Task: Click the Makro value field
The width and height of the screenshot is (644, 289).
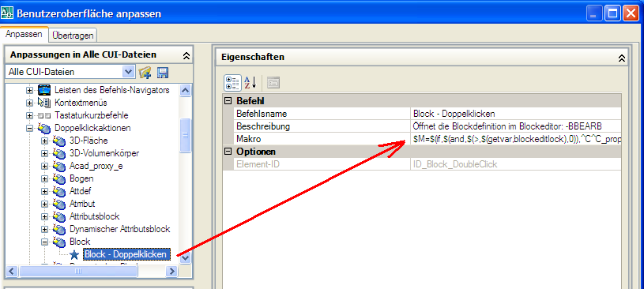Action: click(x=517, y=139)
